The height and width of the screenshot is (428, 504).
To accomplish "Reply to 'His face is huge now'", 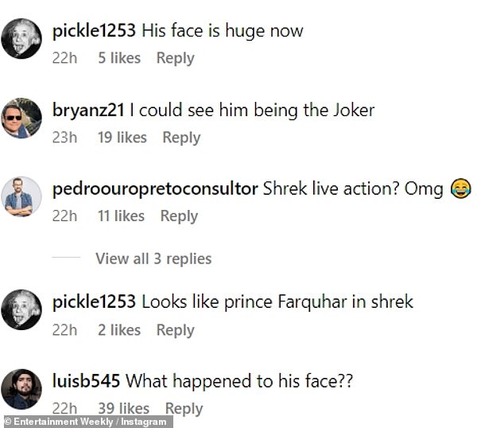I will pyautogui.click(x=175, y=59).
